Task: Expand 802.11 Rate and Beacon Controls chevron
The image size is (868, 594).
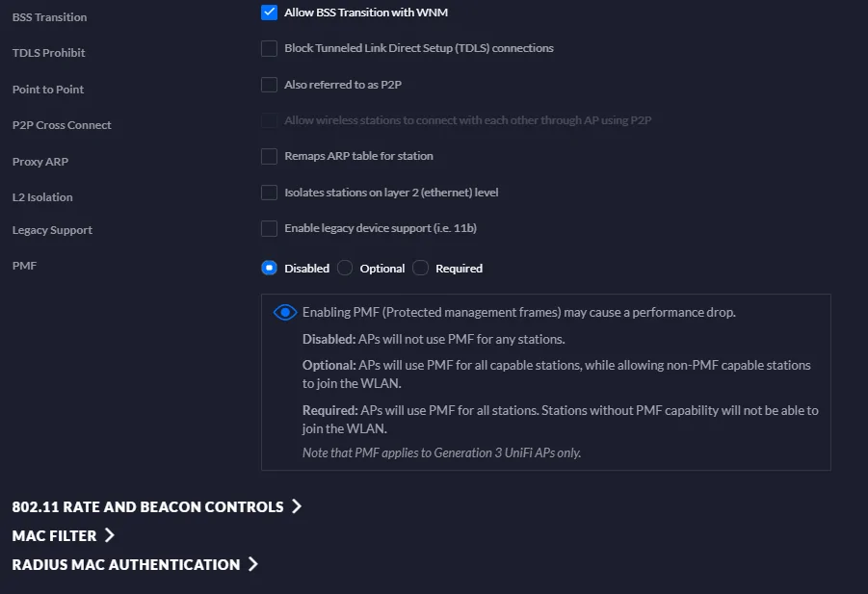Action: 297,506
